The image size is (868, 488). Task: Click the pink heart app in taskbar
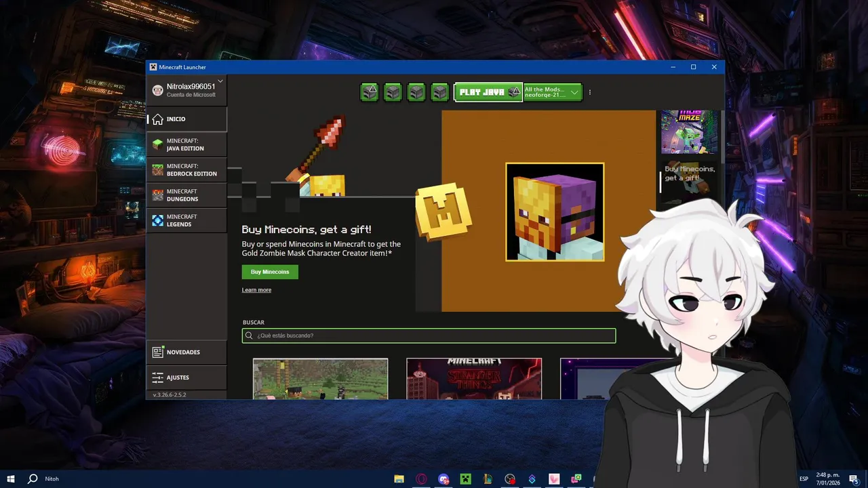pos(554,479)
